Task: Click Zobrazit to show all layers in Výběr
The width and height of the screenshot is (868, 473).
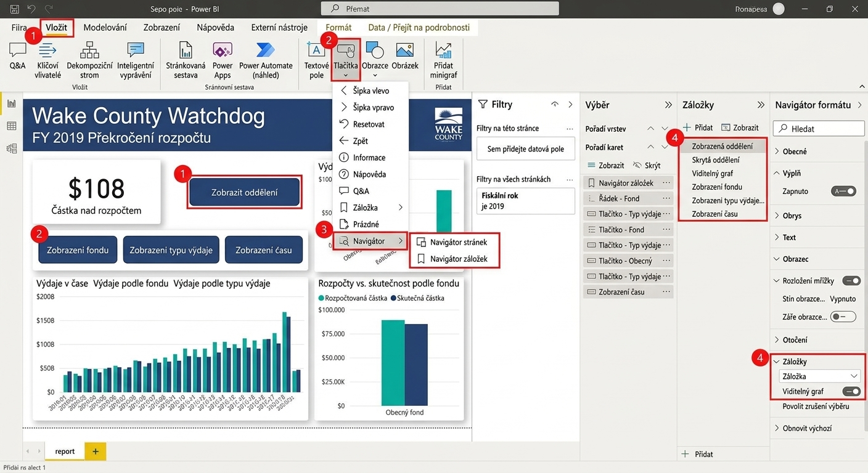Action: coord(605,165)
